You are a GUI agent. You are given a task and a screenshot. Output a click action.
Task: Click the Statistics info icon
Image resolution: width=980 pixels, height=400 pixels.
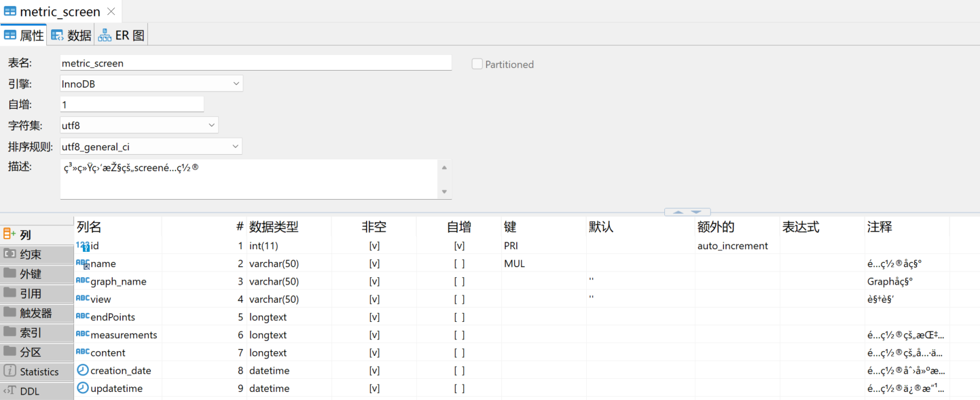point(10,371)
